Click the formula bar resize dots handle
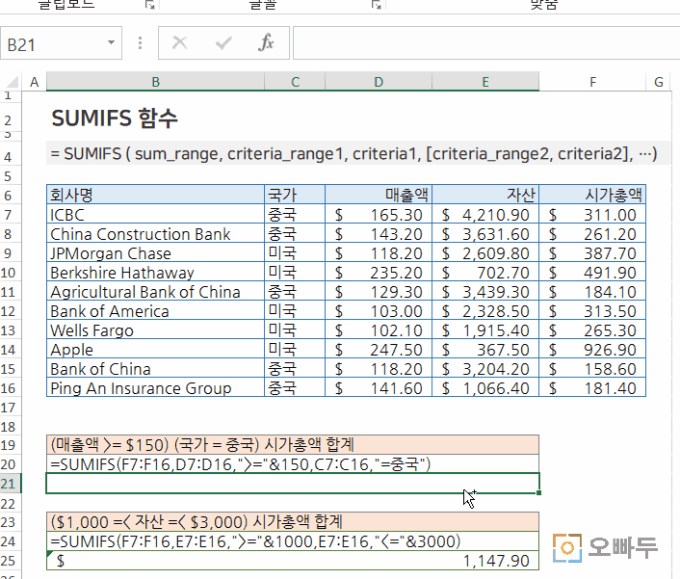This screenshot has width=680, height=579. point(140,43)
